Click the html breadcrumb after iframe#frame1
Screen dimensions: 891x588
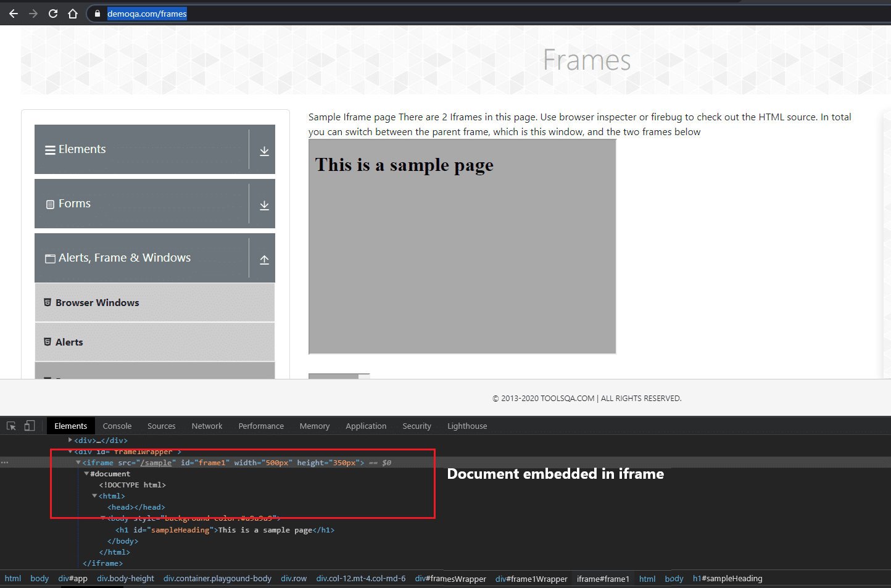(647, 578)
